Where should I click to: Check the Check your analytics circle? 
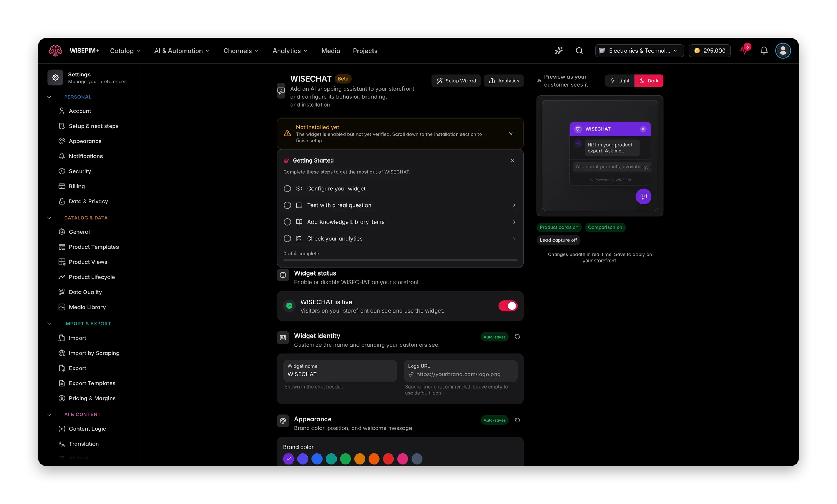coord(287,239)
